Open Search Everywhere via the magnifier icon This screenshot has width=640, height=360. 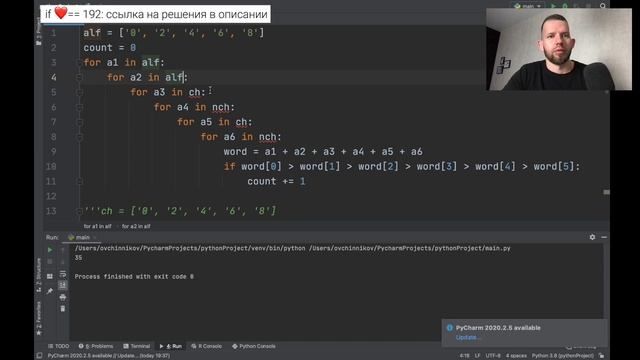pyautogui.click(x=603, y=6)
